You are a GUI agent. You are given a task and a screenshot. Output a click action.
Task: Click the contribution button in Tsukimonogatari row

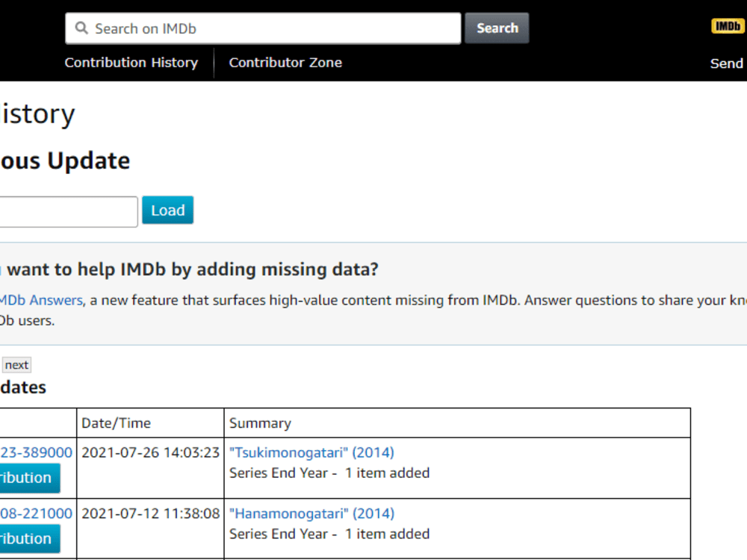pos(30,478)
